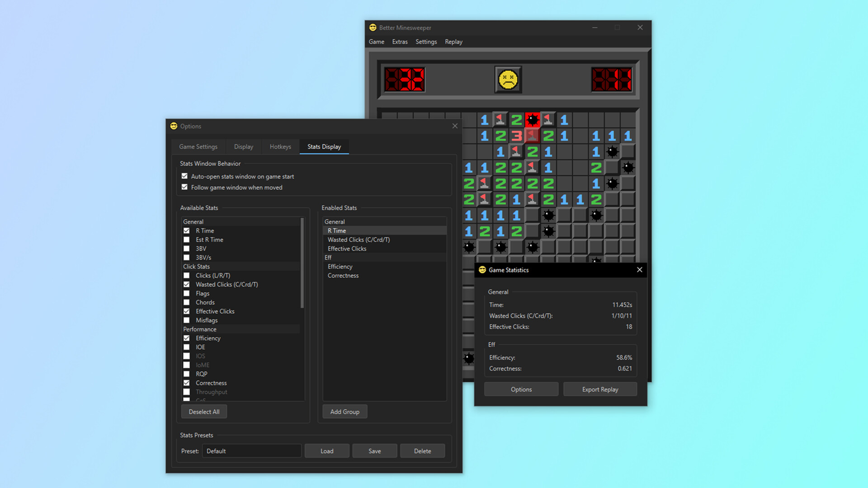
Task: Click the Game Statistics window smiley icon
Action: tap(482, 270)
